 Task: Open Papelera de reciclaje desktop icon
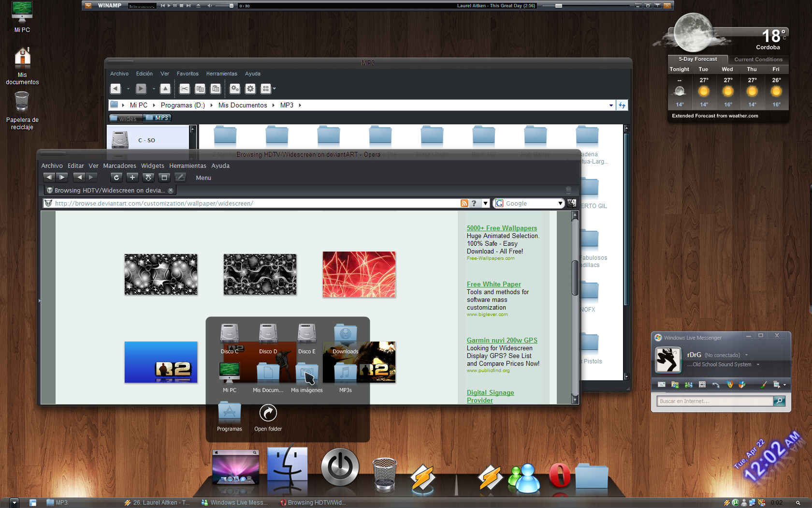click(22, 110)
